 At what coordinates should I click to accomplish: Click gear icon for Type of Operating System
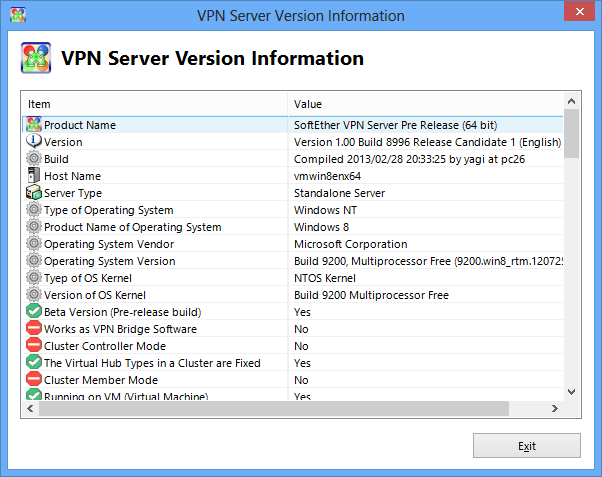point(33,209)
